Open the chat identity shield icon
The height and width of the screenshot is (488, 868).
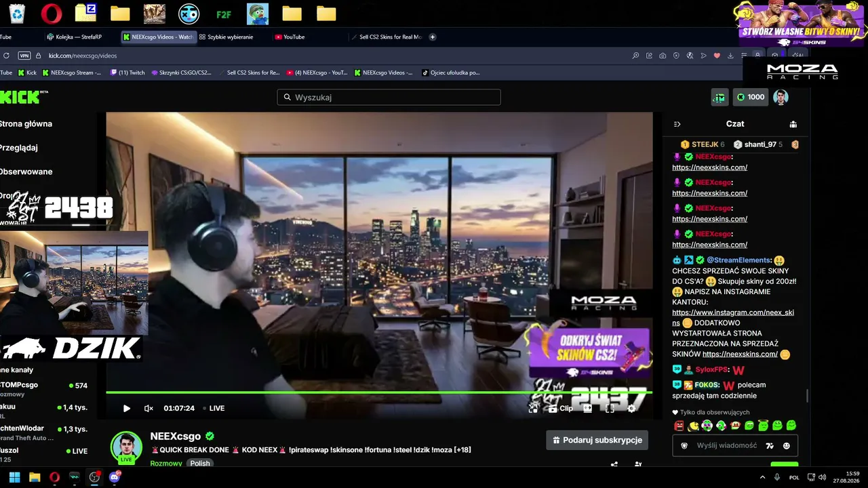coord(684,446)
